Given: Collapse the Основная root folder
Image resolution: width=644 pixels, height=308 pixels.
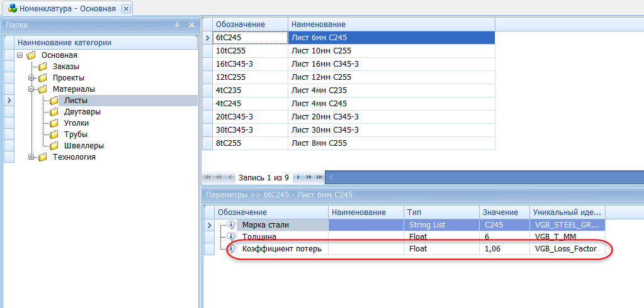Looking at the screenshot, I should [x=20, y=55].
